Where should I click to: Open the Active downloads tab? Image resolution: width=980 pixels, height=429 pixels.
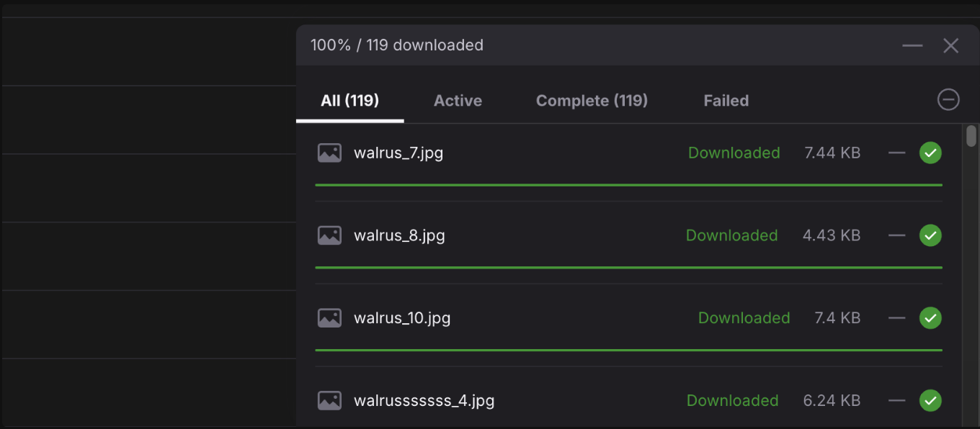click(458, 101)
